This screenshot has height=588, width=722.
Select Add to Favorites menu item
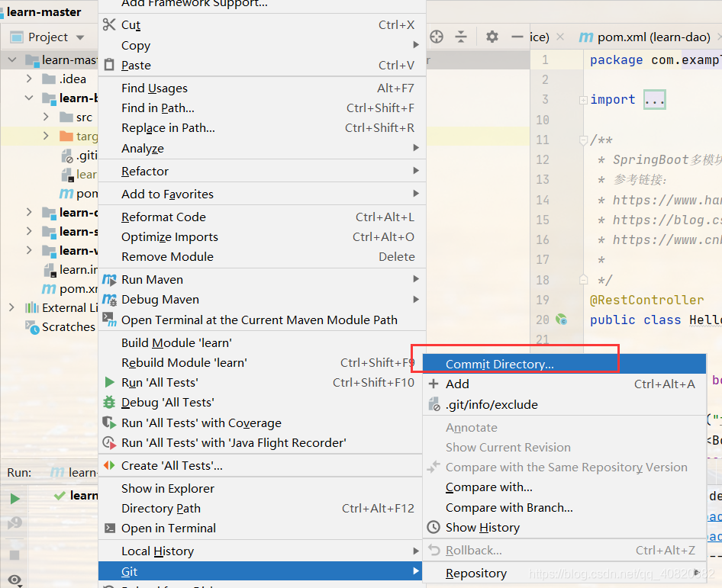[x=262, y=194]
